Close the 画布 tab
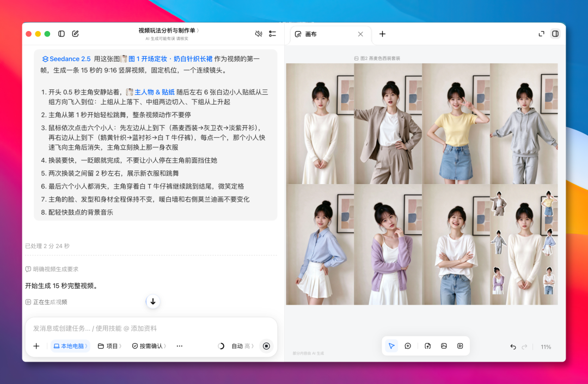 point(360,34)
